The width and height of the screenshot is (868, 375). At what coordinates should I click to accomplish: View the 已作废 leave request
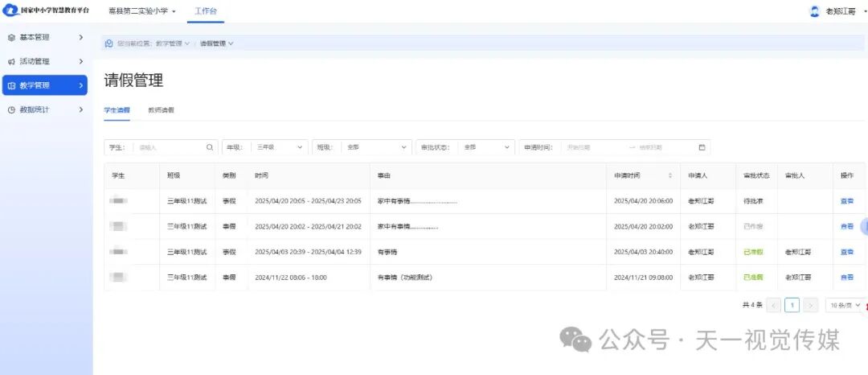[x=847, y=226]
